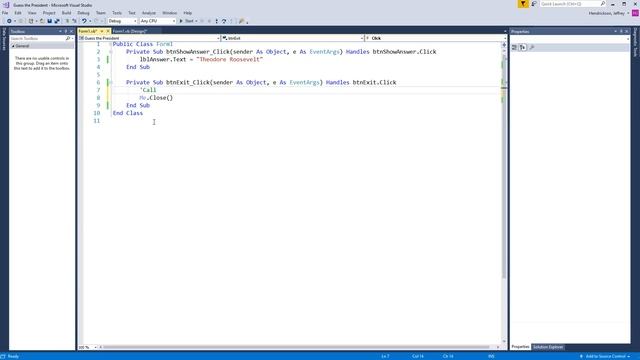
Task: Click the Redo toolbar icon
Action: point(97,21)
